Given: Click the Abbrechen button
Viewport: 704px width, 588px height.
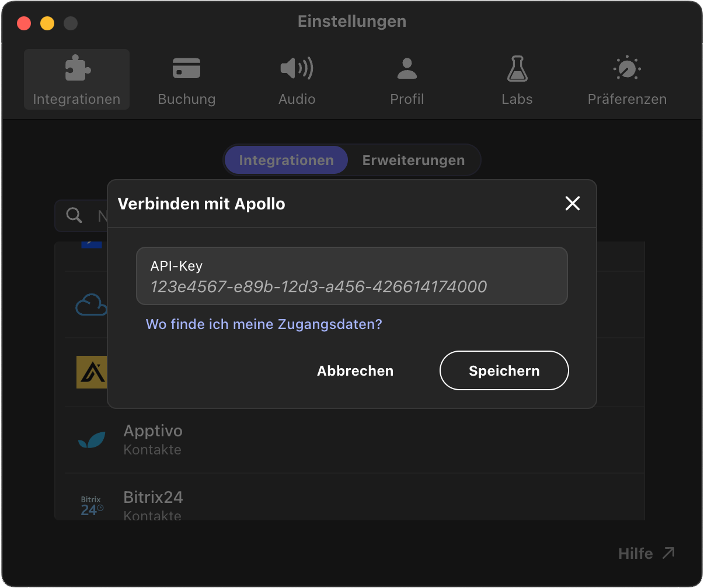Looking at the screenshot, I should (x=355, y=371).
